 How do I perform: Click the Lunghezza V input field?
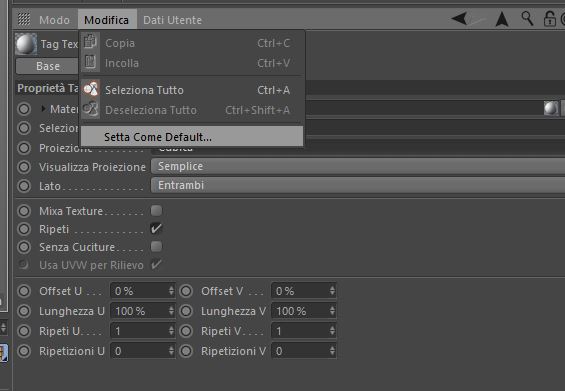(304, 311)
